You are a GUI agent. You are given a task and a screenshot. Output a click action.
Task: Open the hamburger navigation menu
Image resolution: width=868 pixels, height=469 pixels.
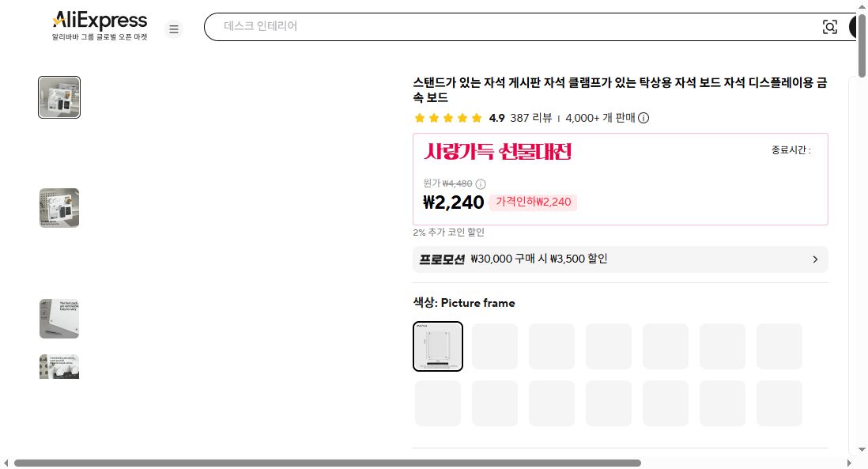click(x=174, y=29)
